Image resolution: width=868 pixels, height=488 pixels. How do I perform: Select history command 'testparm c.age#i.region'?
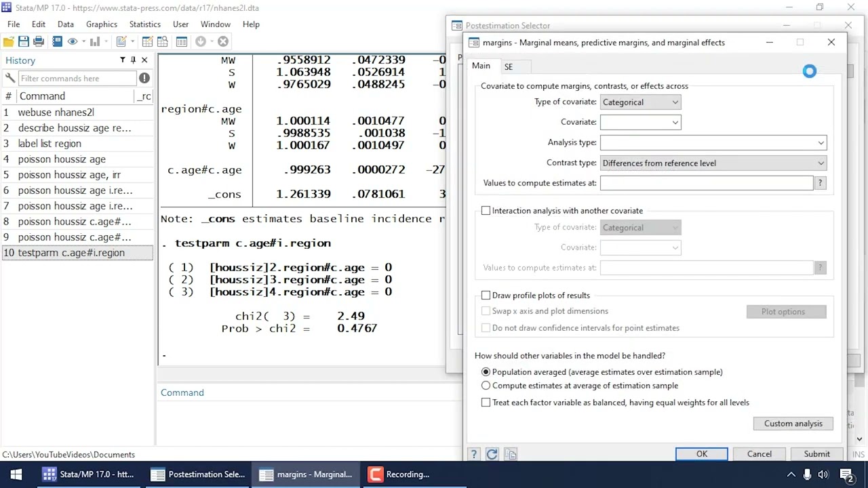tap(77, 253)
